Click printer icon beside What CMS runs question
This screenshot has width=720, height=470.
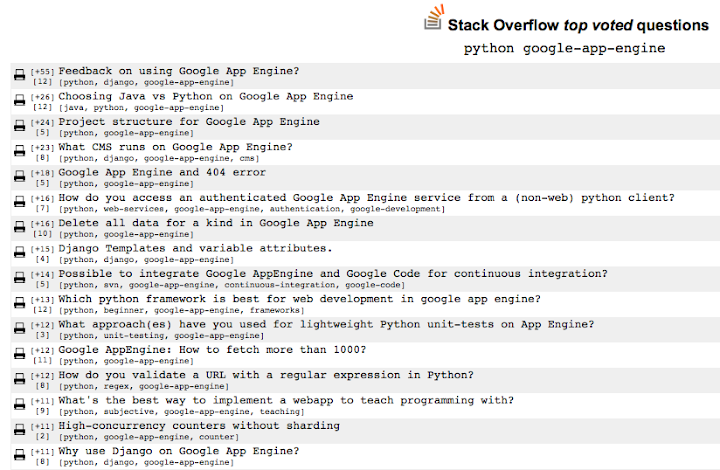click(19, 151)
